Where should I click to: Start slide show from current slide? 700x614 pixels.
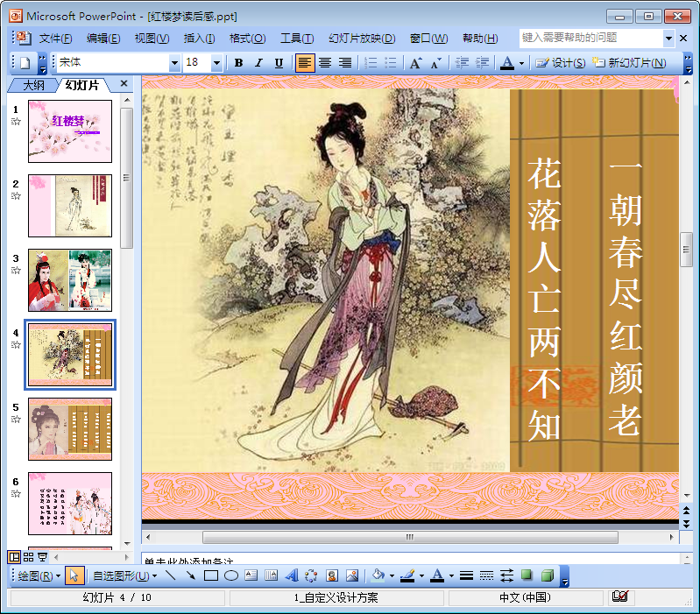point(42,557)
